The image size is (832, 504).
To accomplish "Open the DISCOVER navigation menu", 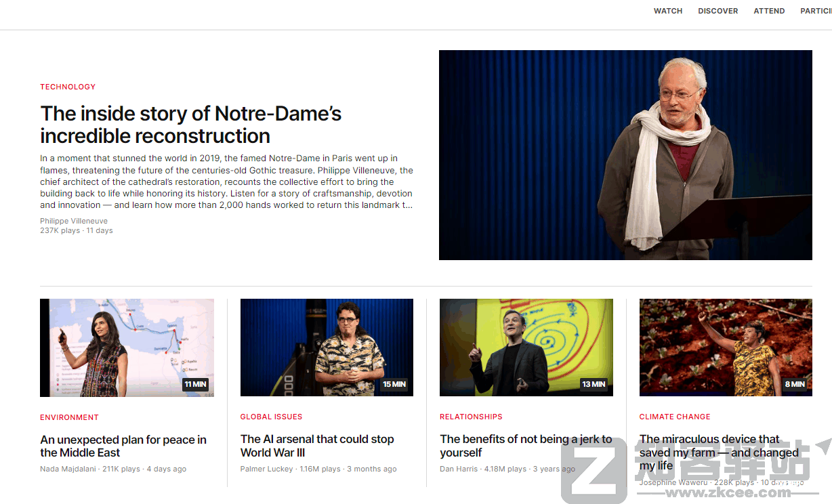I will [x=717, y=11].
